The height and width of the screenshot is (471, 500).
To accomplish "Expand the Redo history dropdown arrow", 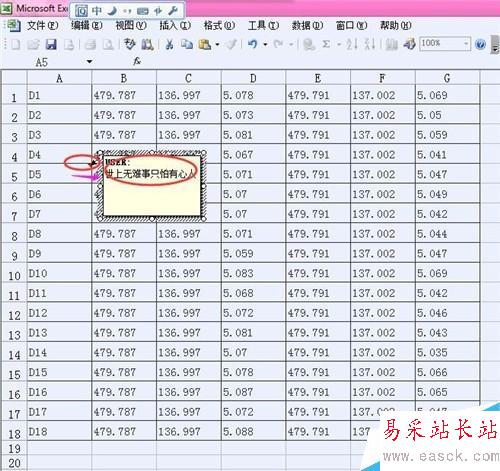I will [291, 44].
